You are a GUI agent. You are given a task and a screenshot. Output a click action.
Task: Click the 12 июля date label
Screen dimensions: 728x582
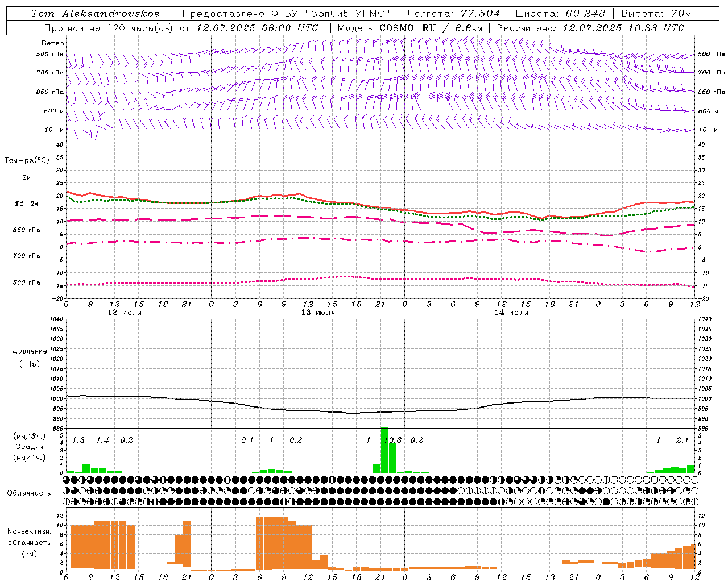click(125, 313)
